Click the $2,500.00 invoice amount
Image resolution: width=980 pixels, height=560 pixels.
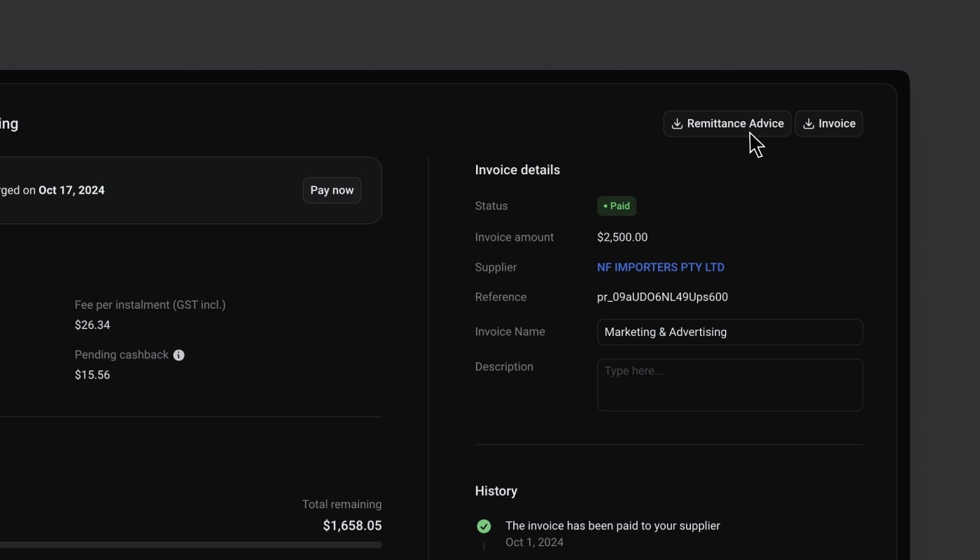tap(622, 237)
